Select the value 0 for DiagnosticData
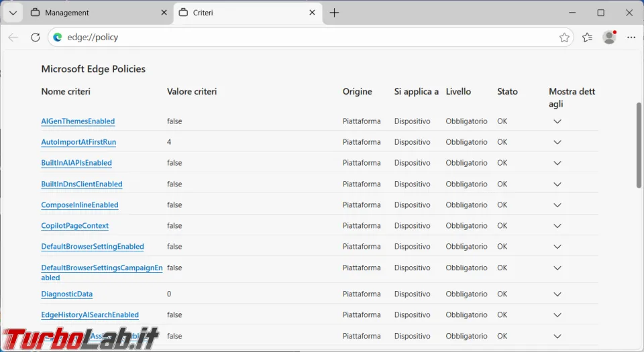Image resolution: width=644 pixels, height=352 pixels. [169, 294]
